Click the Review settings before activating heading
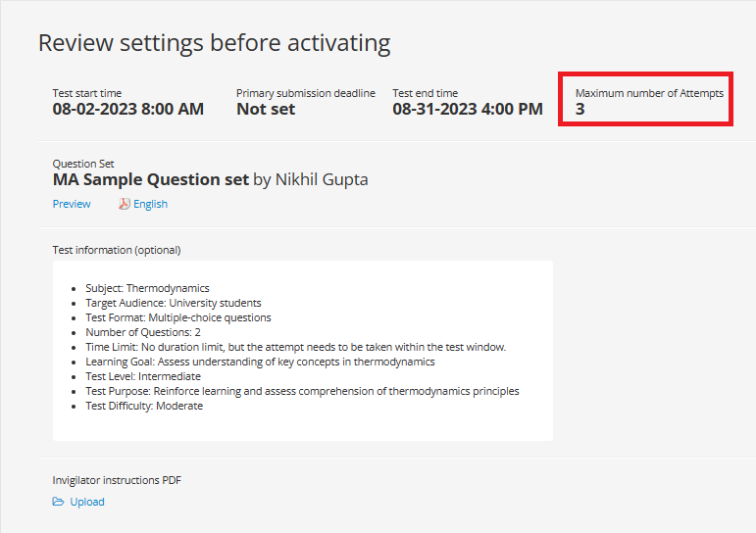Screen dimensions: 756x533 (214, 43)
